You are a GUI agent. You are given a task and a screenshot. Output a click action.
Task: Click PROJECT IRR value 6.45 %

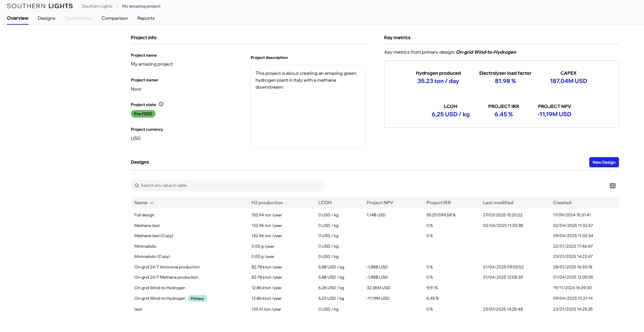504,114
